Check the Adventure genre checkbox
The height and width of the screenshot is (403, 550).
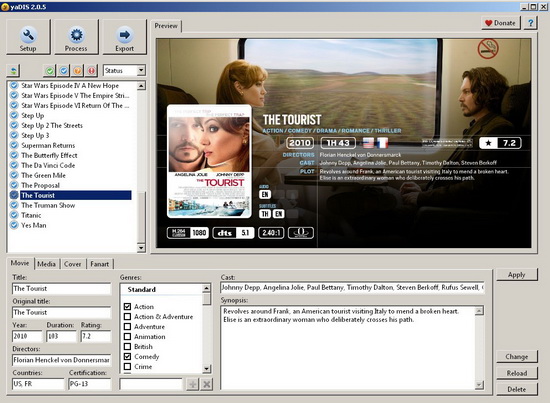tap(127, 327)
